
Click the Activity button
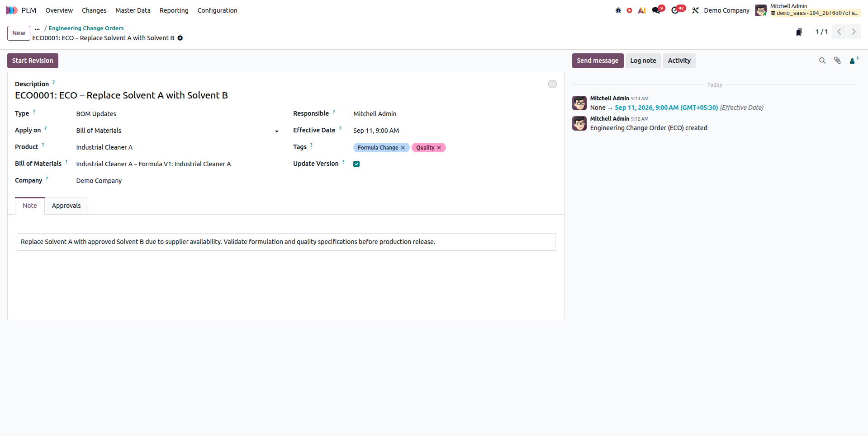point(679,61)
